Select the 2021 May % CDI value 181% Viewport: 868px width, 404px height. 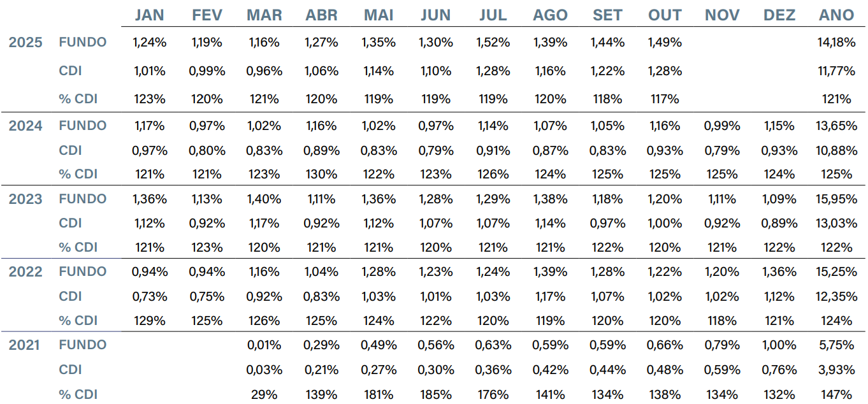tap(379, 394)
